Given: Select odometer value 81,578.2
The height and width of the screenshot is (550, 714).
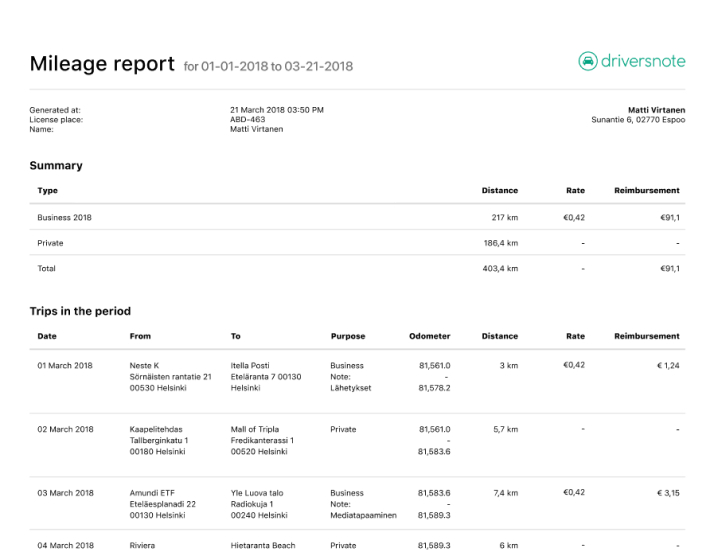Looking at the screenshot, I should pos(434,388).
